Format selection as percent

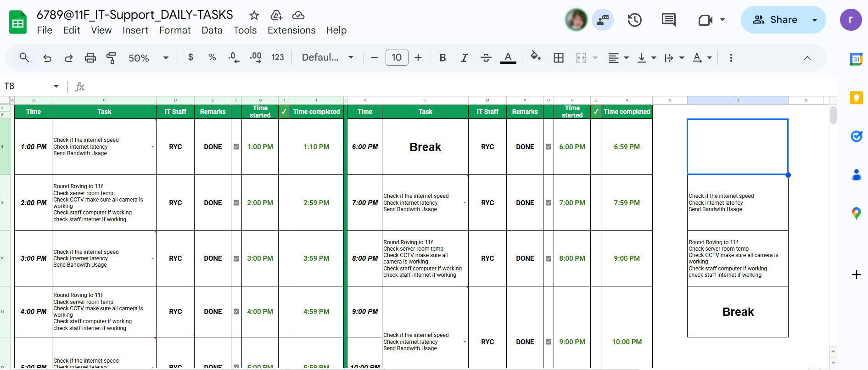212,57
